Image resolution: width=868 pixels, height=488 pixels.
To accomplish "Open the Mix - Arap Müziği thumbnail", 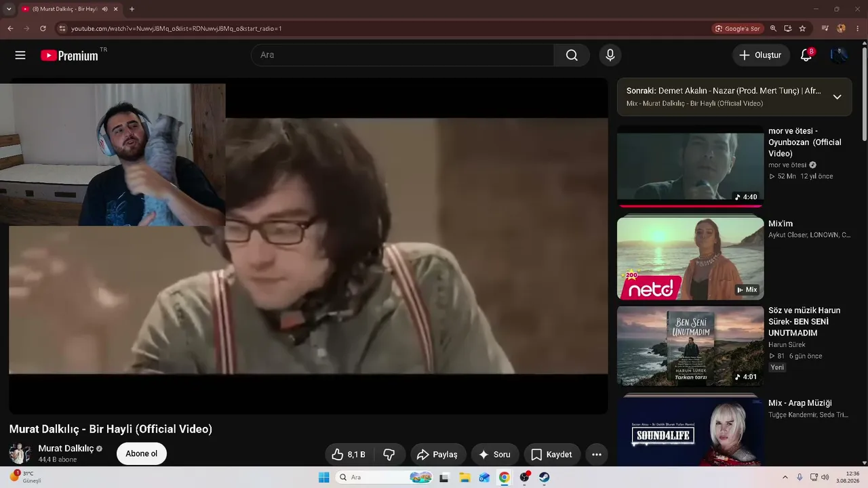I will point(690,431).
